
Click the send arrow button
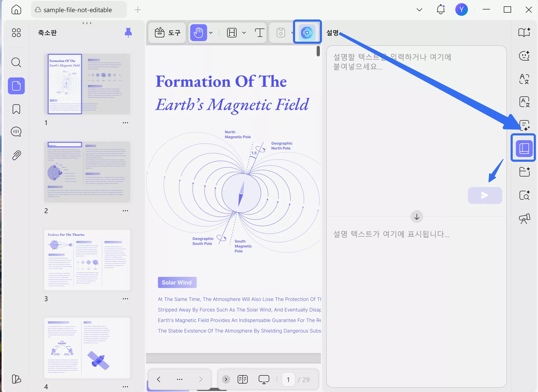click(x=485, y=195)
